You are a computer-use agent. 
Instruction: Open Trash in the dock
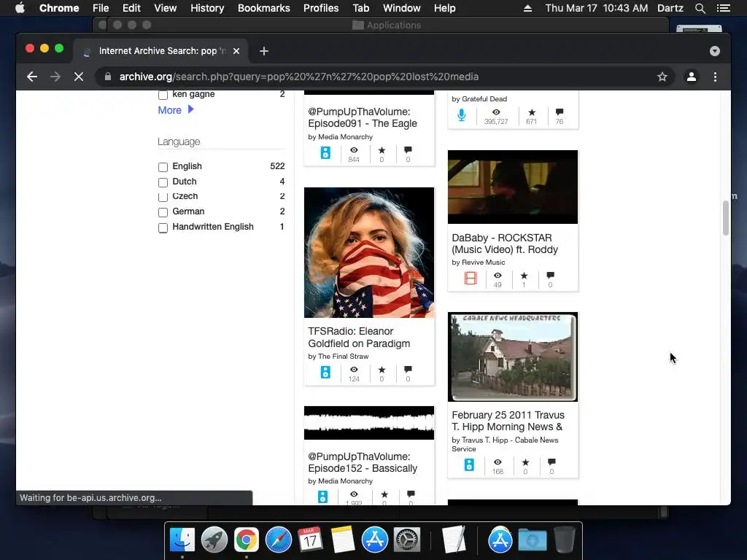[565, 540]
